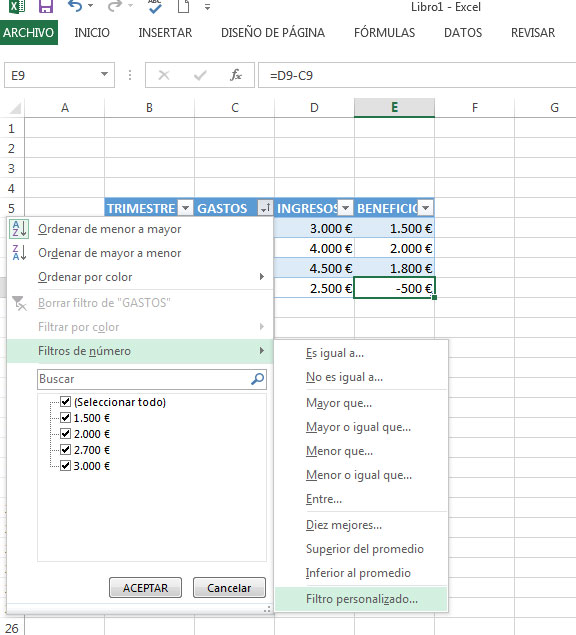Open the TRIMESTRE column filter dropdown
The image size is (576, 635).
(x=185, y=208)
